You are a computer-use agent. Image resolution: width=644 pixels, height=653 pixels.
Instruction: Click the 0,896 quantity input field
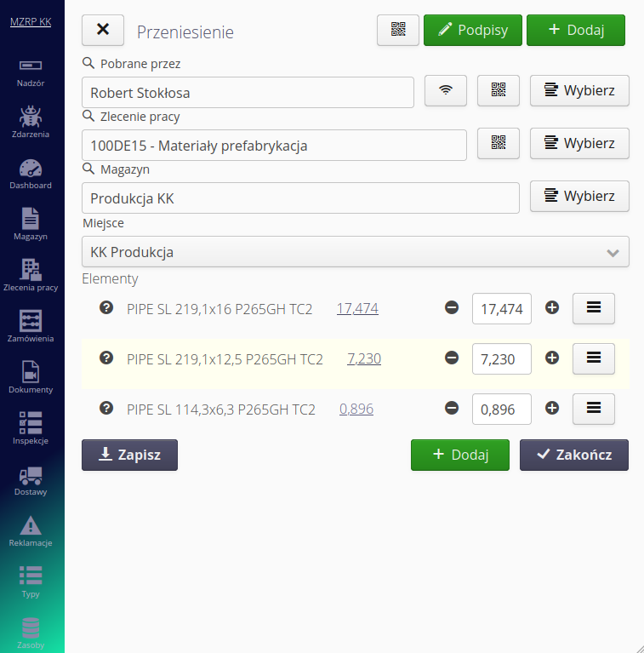(502, 410)
